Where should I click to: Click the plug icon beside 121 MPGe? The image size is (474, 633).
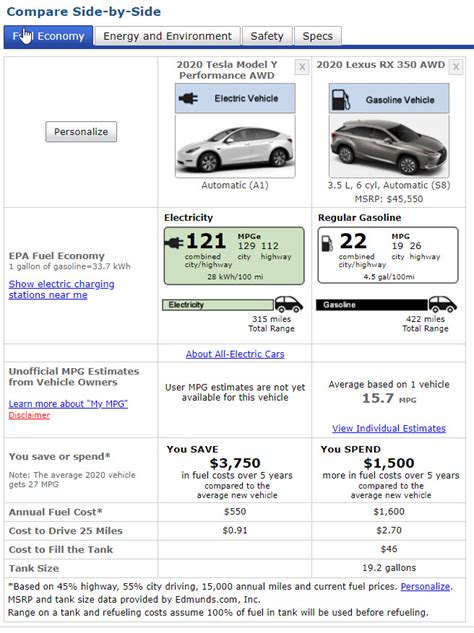(174, 243)
